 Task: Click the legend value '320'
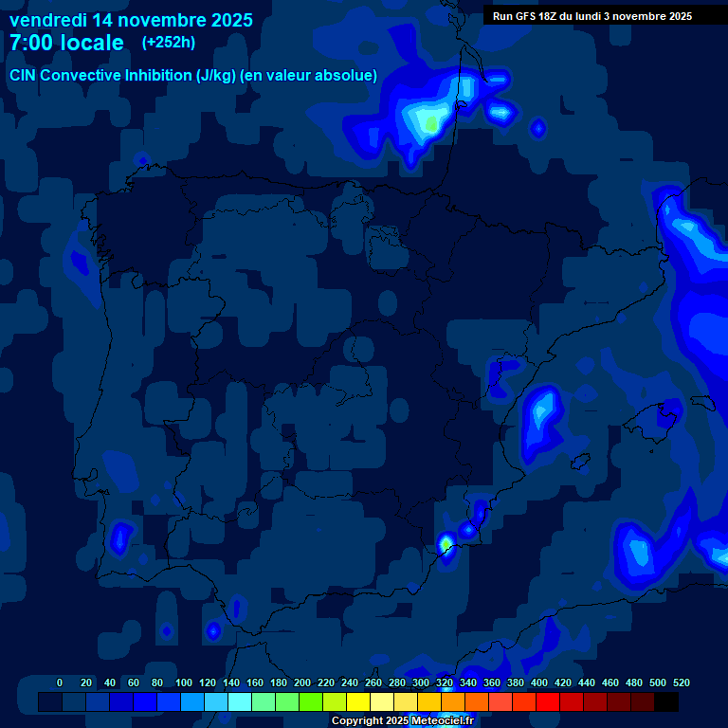[445, 682]
